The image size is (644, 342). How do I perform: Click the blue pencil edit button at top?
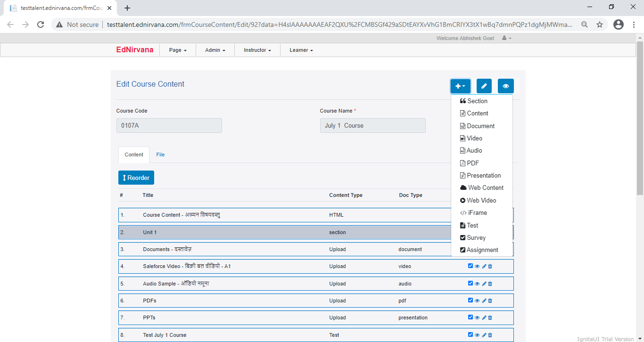click(x=484, y=86)
